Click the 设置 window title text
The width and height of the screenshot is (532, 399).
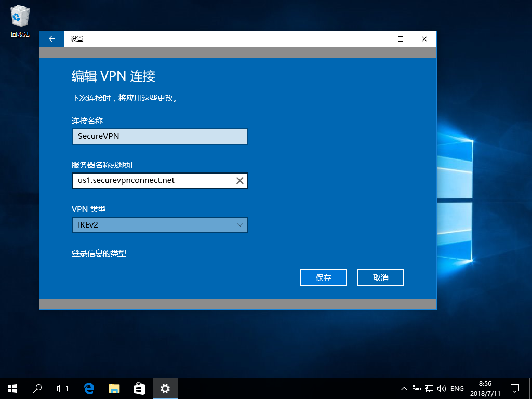click(77, 39)
